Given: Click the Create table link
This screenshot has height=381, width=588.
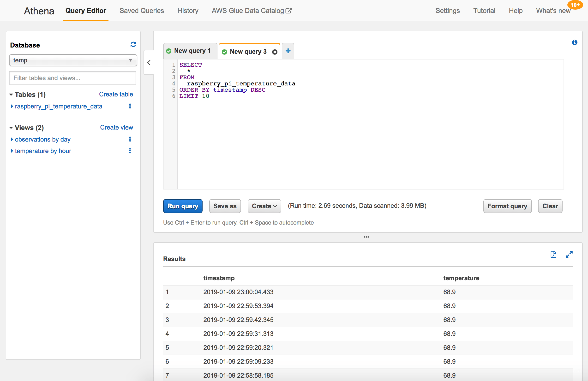Looking at the screenshot, I should pyautogui.click(x=116, y=94).
